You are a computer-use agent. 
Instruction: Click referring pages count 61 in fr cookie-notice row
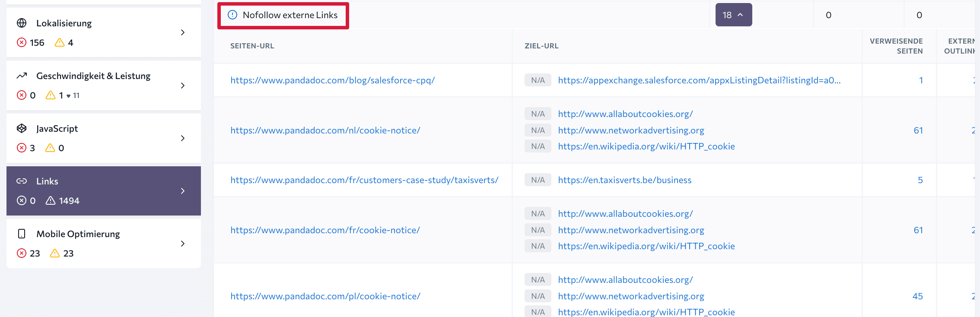pyautogui.click(x=918, y=230)
